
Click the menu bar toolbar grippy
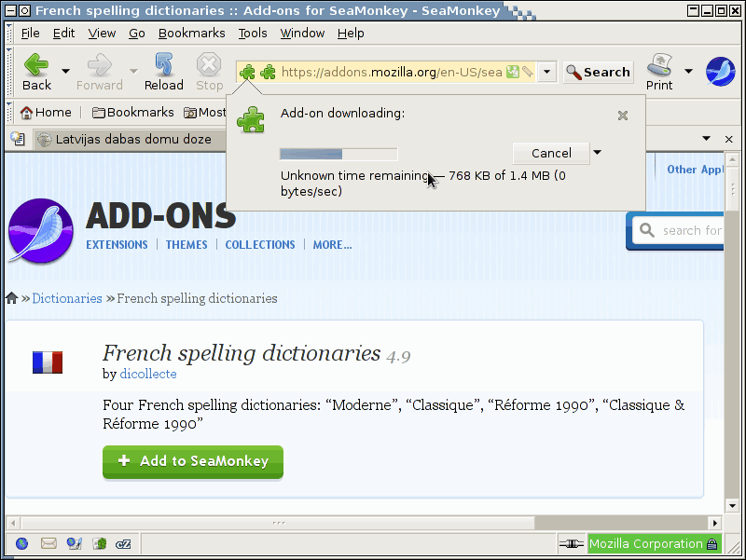click(9, 34)
